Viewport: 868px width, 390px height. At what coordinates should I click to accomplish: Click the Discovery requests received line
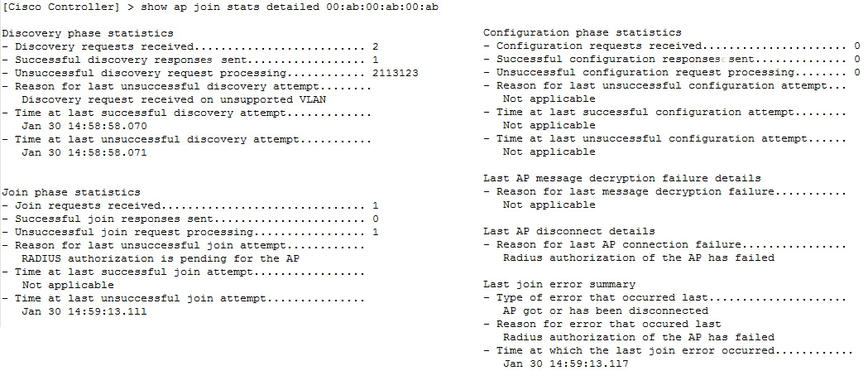pos(190,46)
